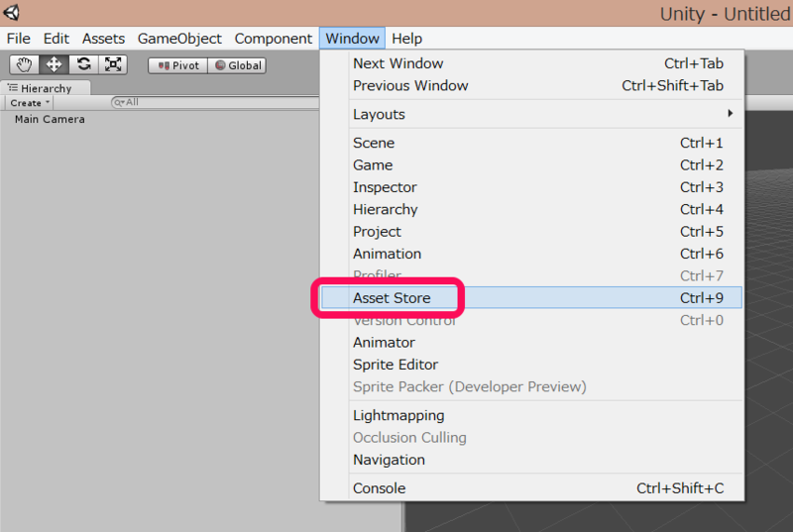Click Sprite Packer (Developer Preview)
Image resolution: width=793 pixels, height=532 pixels.
point(532,387)
